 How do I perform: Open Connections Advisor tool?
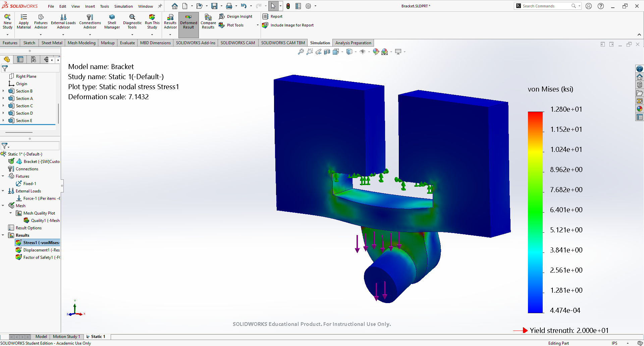point(90,22)
